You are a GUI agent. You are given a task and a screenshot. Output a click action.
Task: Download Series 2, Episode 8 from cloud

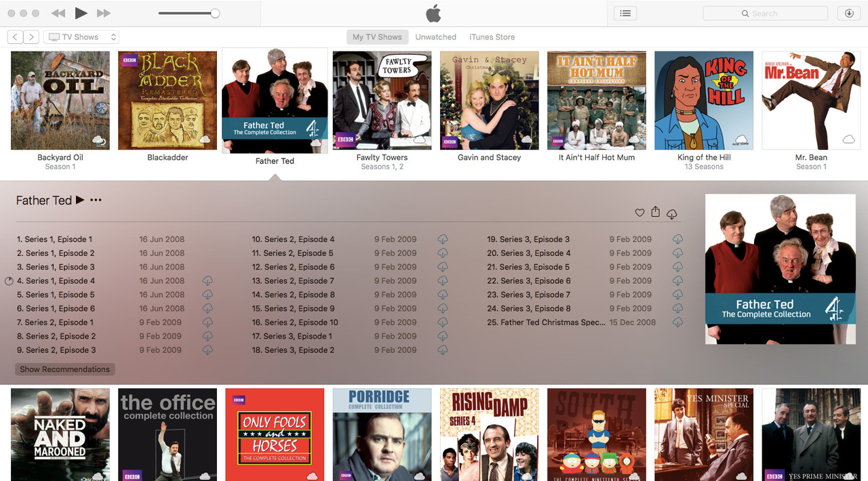[x=443, y=295]
